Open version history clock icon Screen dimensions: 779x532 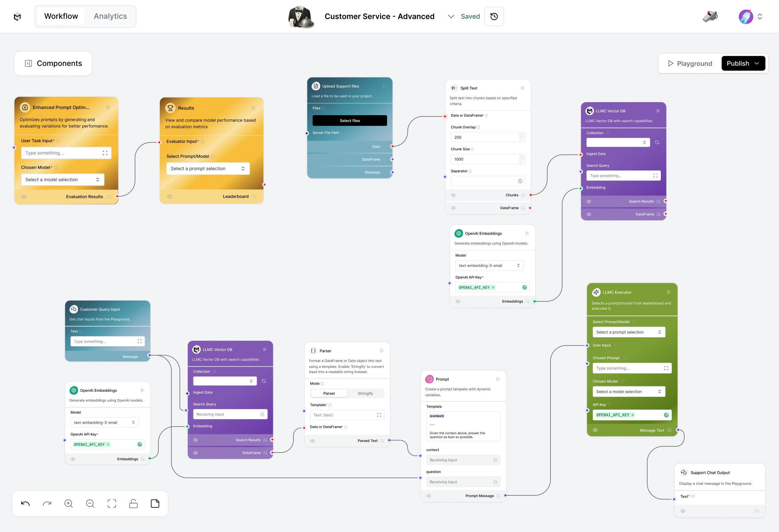point(494,17)
